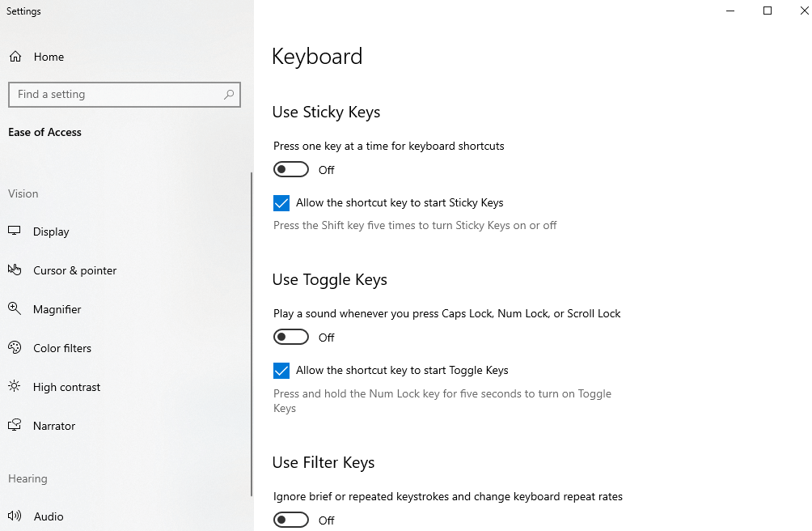Screen dimensions: 812x531
Task: Open Narrator using its sidebar icon
Action: [15, 425]
